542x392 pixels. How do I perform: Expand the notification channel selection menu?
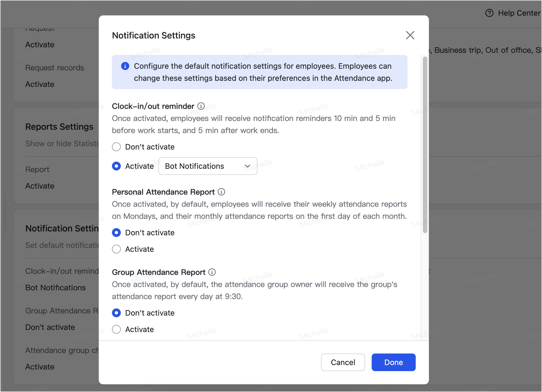(x=208, y=166)
